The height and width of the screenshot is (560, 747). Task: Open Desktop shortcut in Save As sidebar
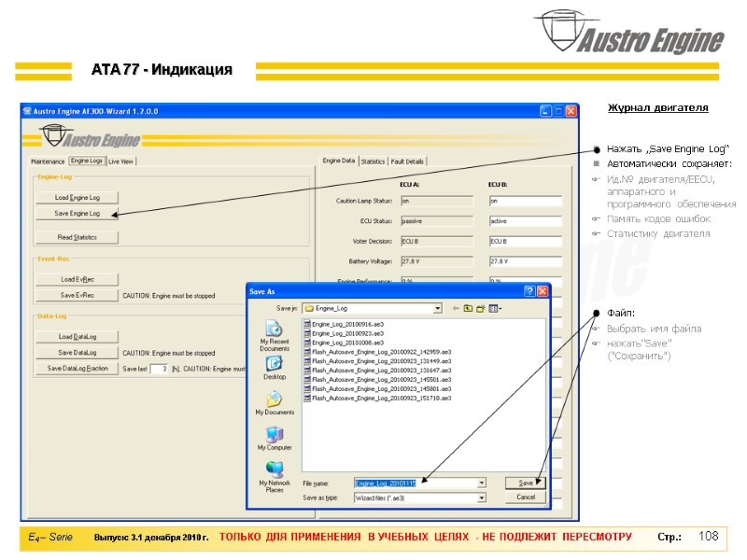tap(275, 368)
